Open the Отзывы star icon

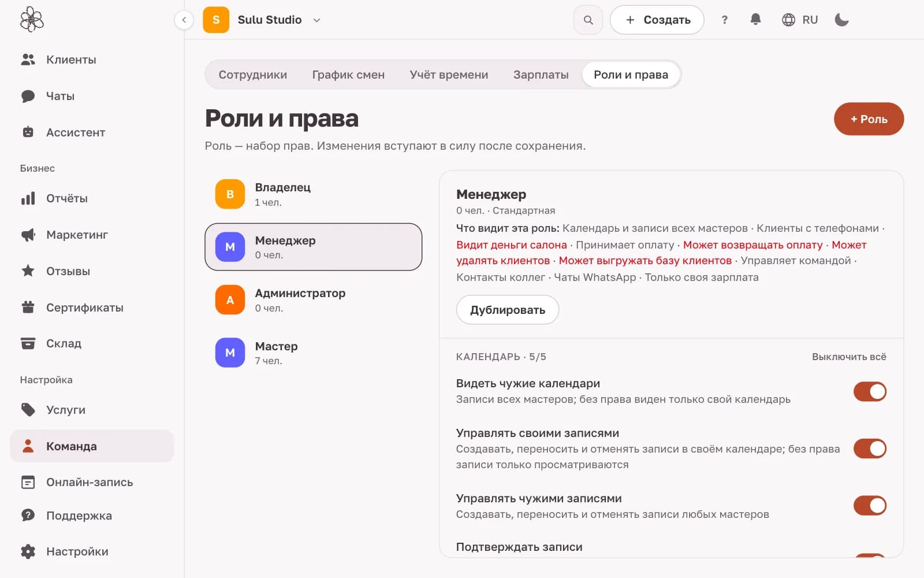coord(28,271)
